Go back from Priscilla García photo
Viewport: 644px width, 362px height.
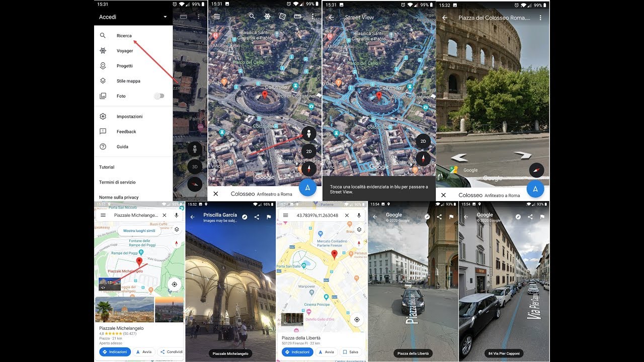coord(192,217)
